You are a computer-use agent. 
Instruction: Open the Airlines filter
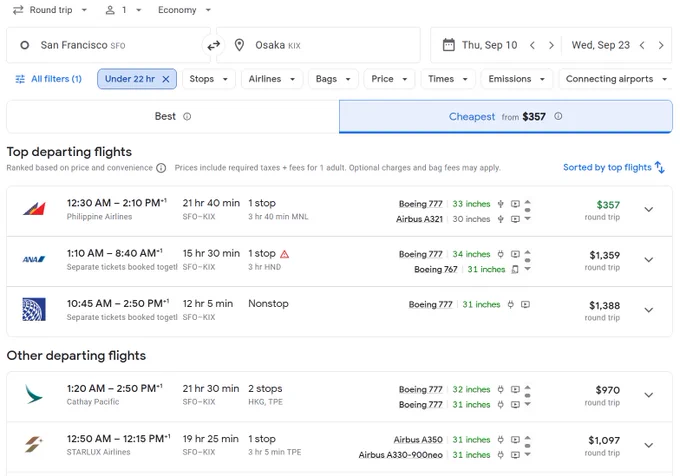(x=271, y=79)
